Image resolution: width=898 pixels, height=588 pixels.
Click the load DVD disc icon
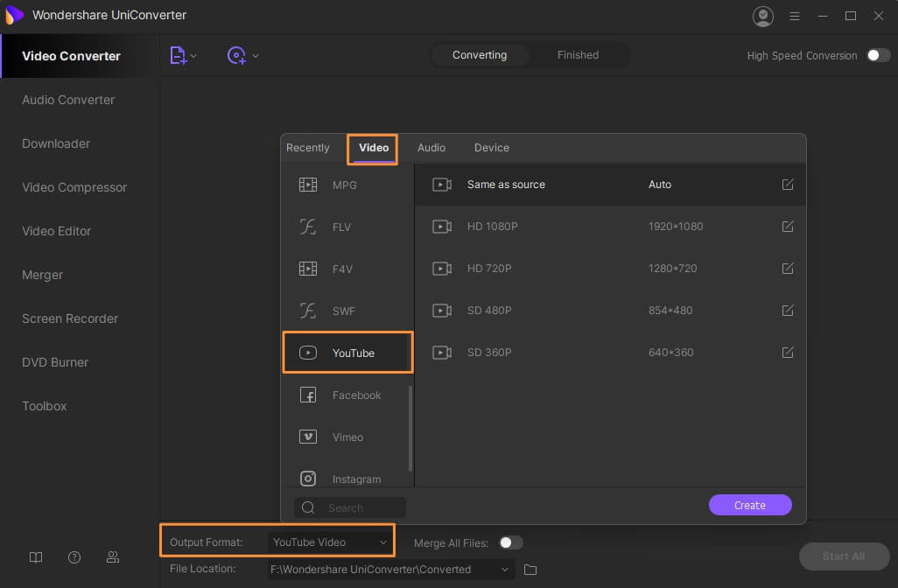236,55
